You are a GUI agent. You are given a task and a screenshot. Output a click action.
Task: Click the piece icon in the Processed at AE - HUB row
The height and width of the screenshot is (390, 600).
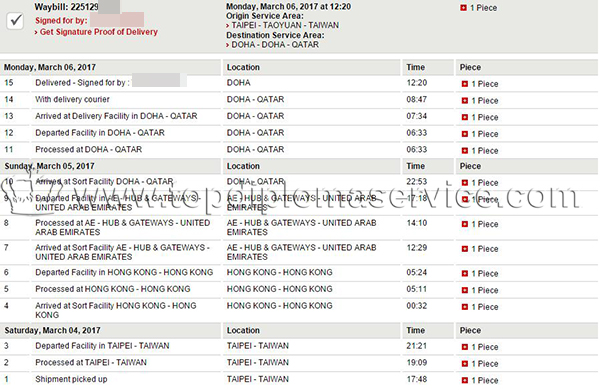pos(465,224)
